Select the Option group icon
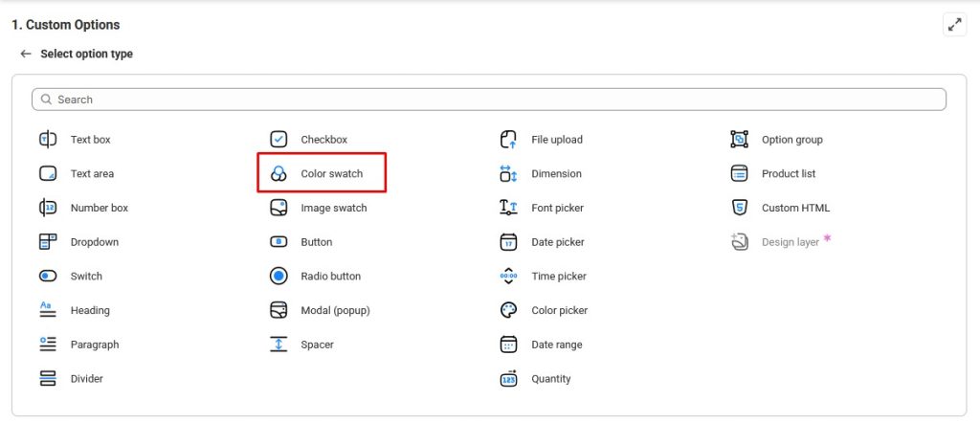The image size is (980, 423). coord(740,140)
